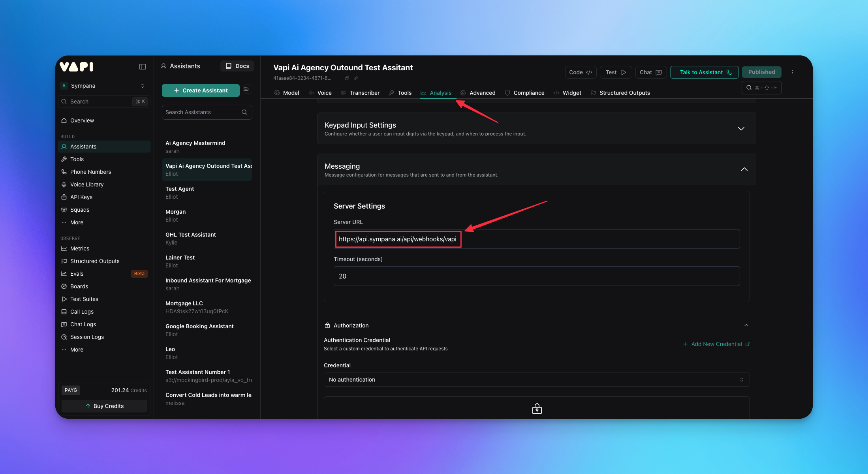Image resolution: width=868 pixels, height=474 pixels.
Task: Switch to the Transcriber tab
Action: (360, 93)
